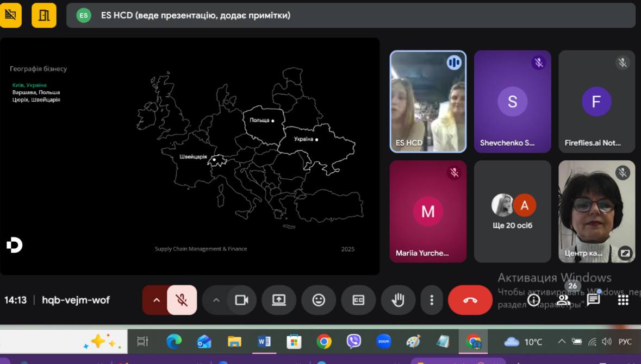Open the activities grid icon
Screen dimensions: 641x364
[623, 300]
